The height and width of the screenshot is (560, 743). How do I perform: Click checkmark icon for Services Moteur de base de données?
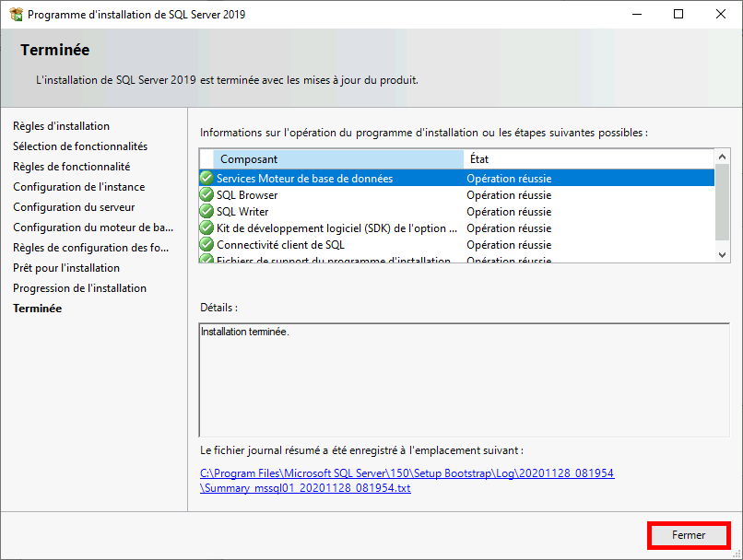point(206,178)
